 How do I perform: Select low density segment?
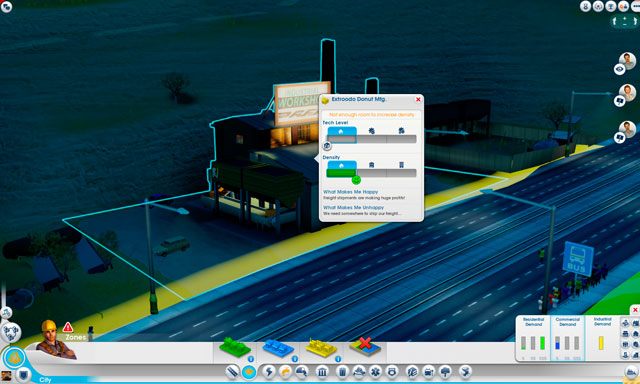pyautogui.click(x=342, y=169)
